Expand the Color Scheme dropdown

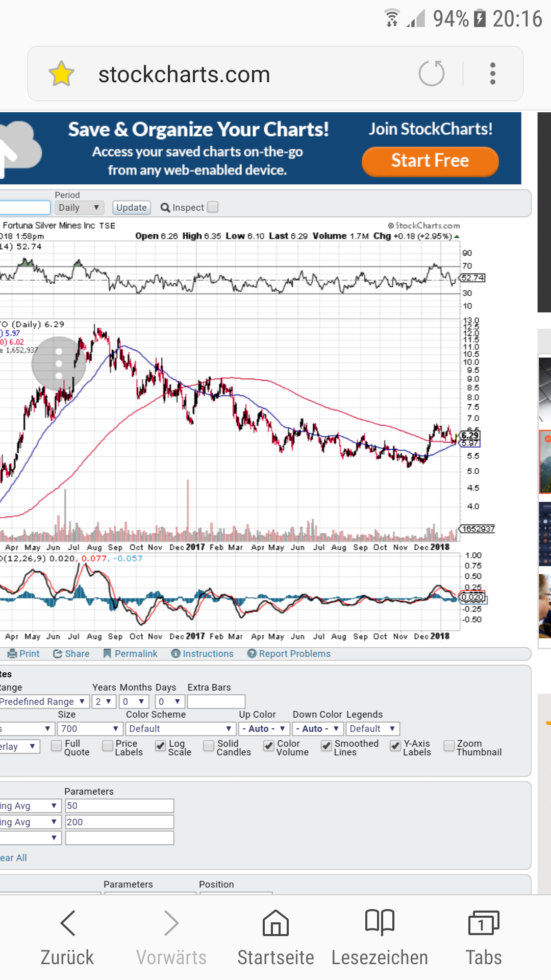180,729
